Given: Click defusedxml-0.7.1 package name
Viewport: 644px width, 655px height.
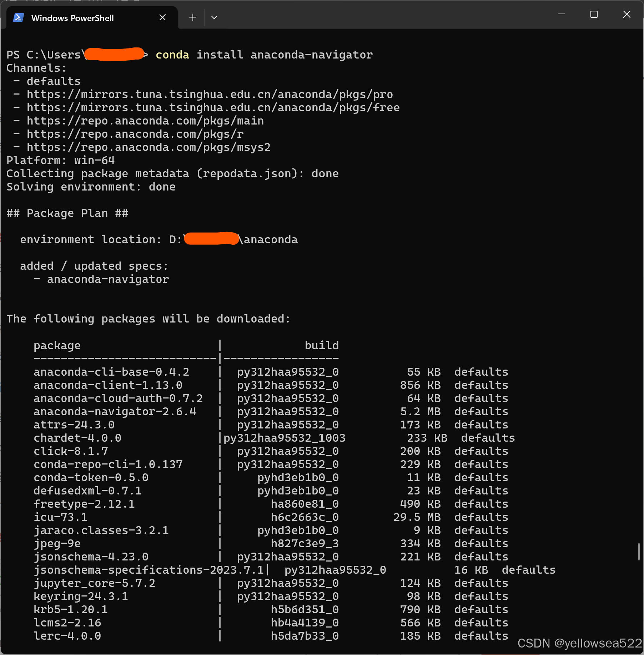Looking at the screenshot, I should tap(87, 491).
